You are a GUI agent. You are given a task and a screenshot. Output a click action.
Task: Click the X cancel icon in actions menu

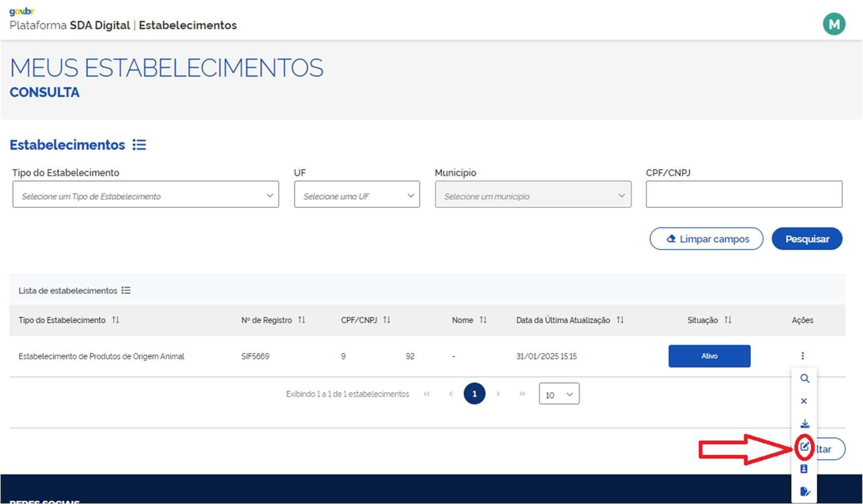click(x=804, y=401)
